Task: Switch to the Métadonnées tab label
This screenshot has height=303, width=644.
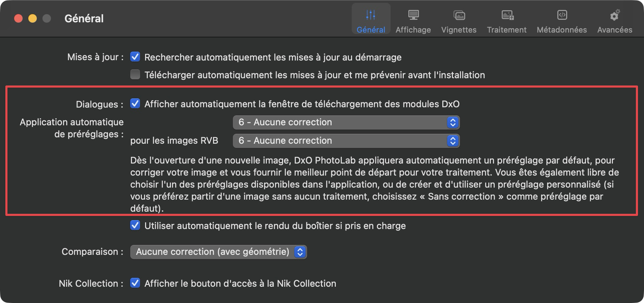Action: coord(562,30)
